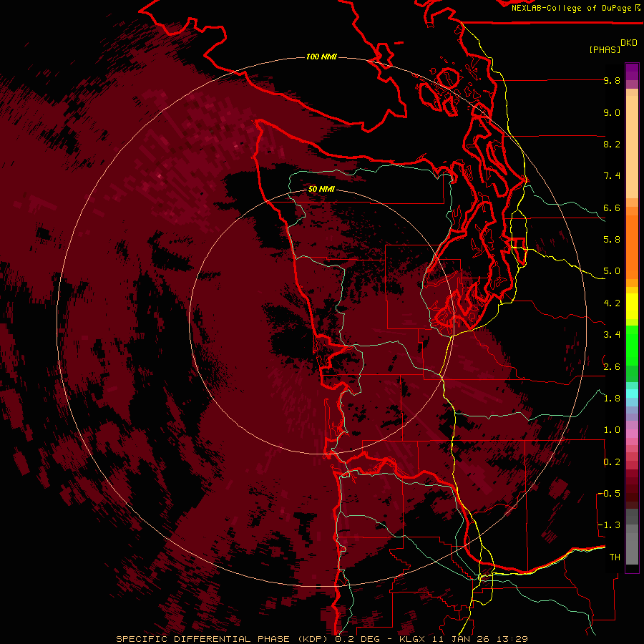Click the -1.3 legend value
This screenshot has height=644, width=644.
[609, 525]
